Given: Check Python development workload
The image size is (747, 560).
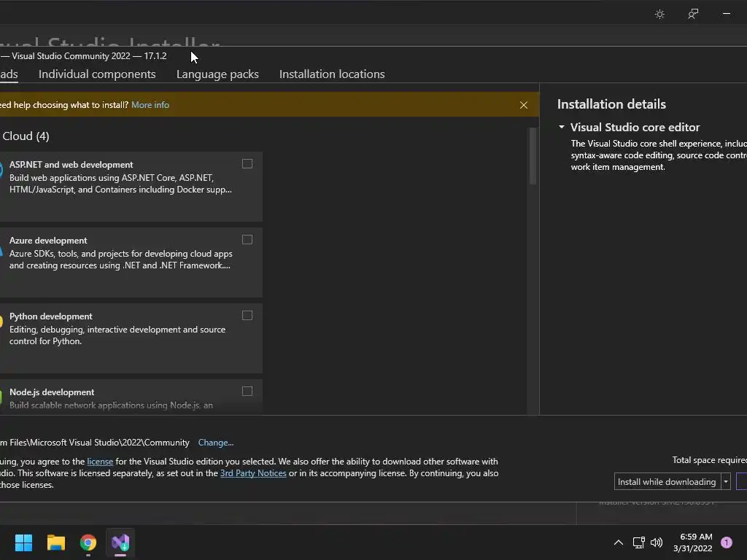Looking at the screenshot, I should (247, 315).
